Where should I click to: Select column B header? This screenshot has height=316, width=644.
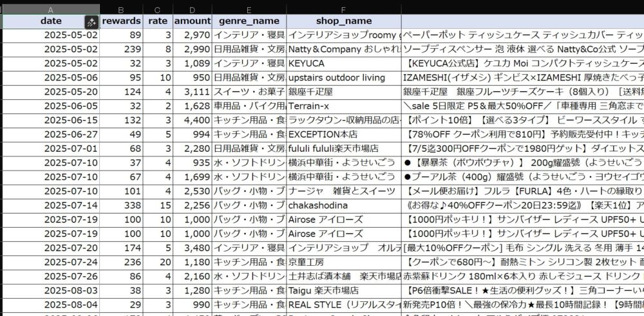[x=121, y=10]
